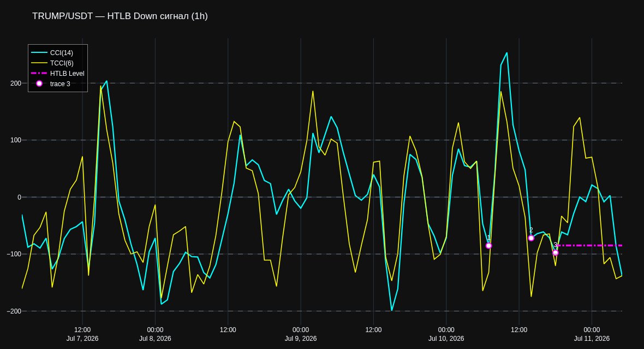Image resolution: width=644 pixels, height=349 pixels.
Task: Click the y-axis label −200
Action: 14,311
